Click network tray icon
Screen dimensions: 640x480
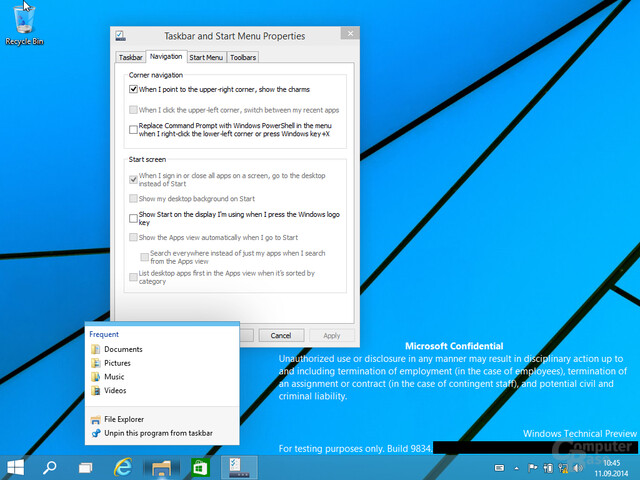(x=563, y=468)
